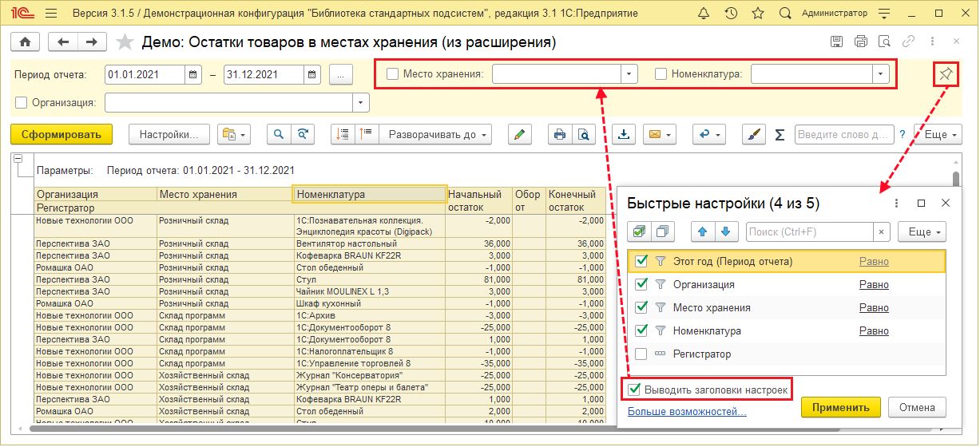
Task: Click the Поиск (Ctrl+F) search field
Action: pos(811,231)
